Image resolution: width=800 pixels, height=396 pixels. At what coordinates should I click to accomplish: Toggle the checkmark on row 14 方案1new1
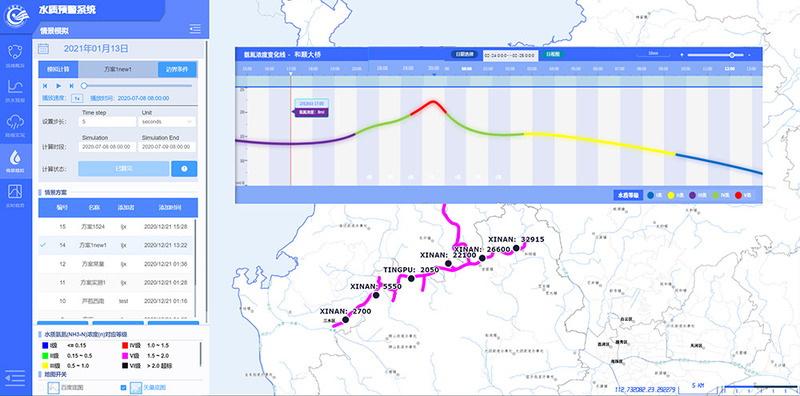click(43, 245)
